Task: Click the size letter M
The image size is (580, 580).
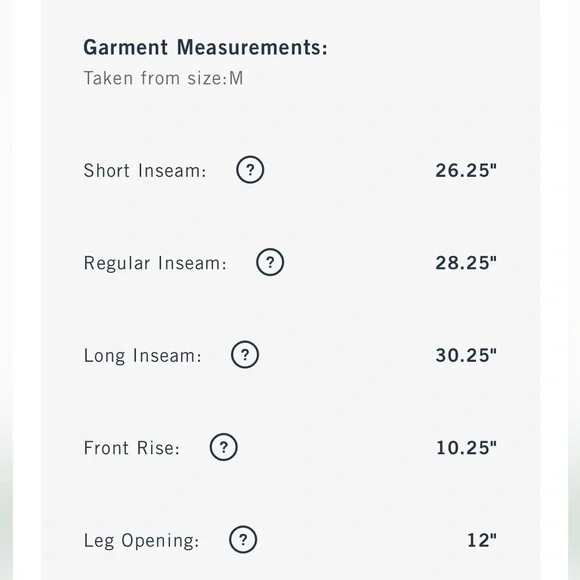Action: point(236,78)
